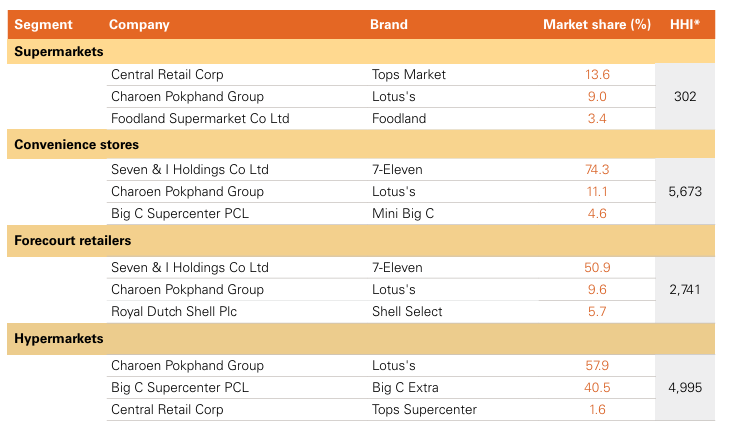This screenshot has height=430, width=729.
Task: Select the Shell Select brand cell
Action: (x=408, y=311)
